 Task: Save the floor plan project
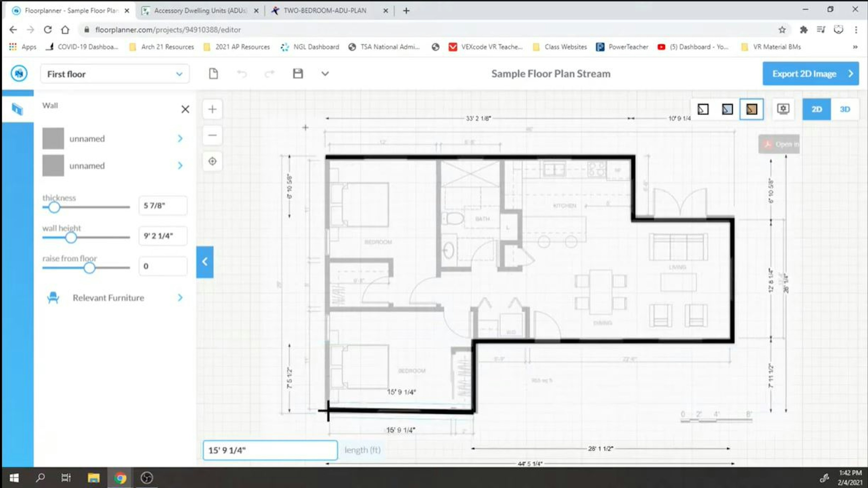coord(298,73)
